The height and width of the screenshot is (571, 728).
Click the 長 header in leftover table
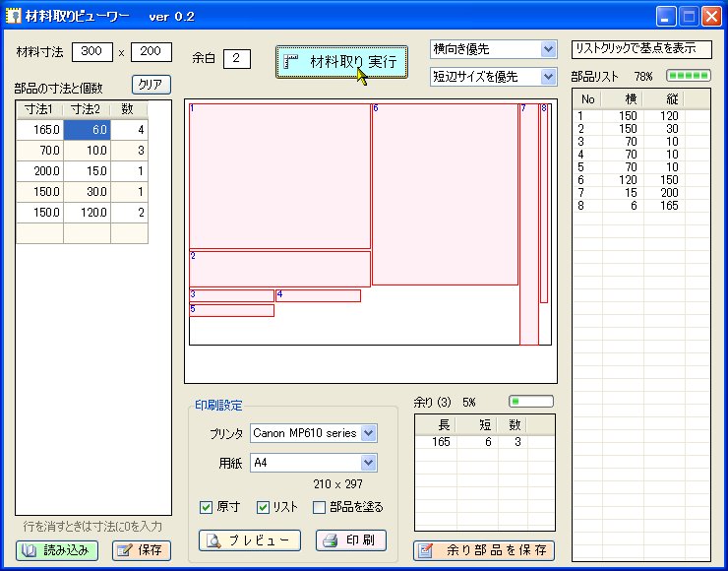(x=437, y=424)
